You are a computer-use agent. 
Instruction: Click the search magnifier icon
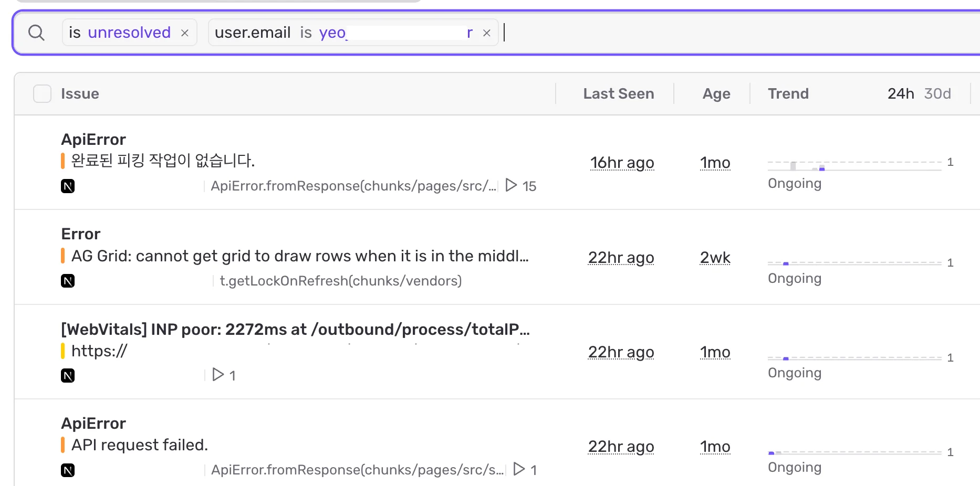pos(36,33)
